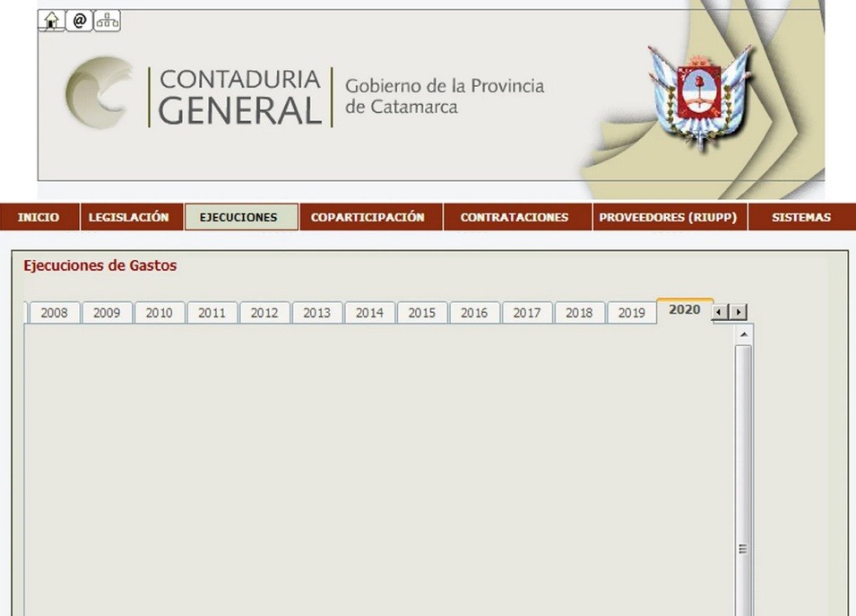Image resolution: width=856 pixels, height=616 pixels.
Task: Open the LEGISLACIÓN menu
Action: click(129, 217)
